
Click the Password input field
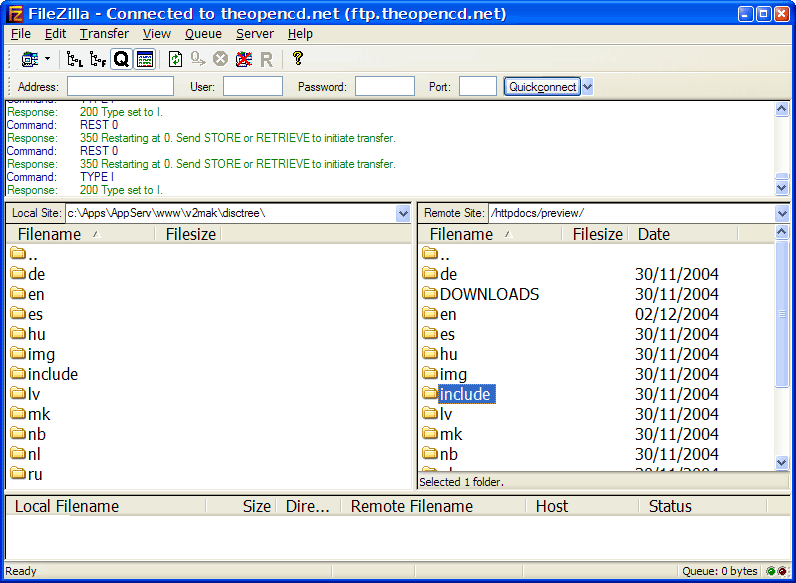point(385,86)
